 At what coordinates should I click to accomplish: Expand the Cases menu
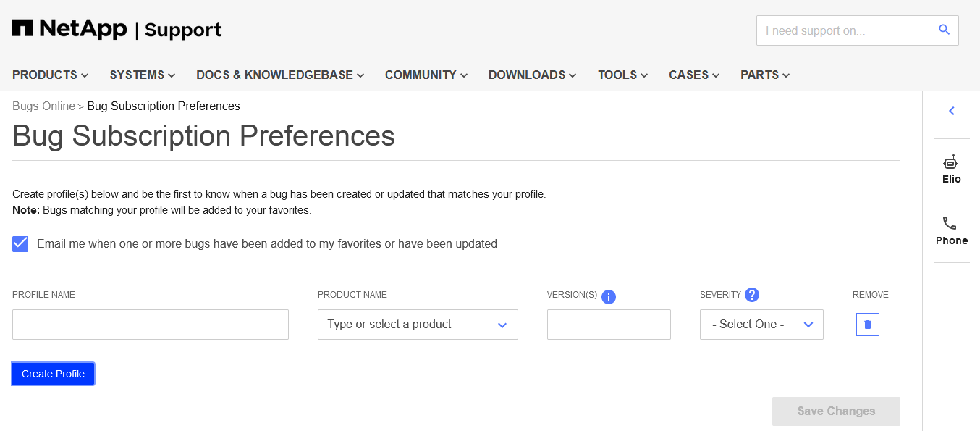click(693, 75)
